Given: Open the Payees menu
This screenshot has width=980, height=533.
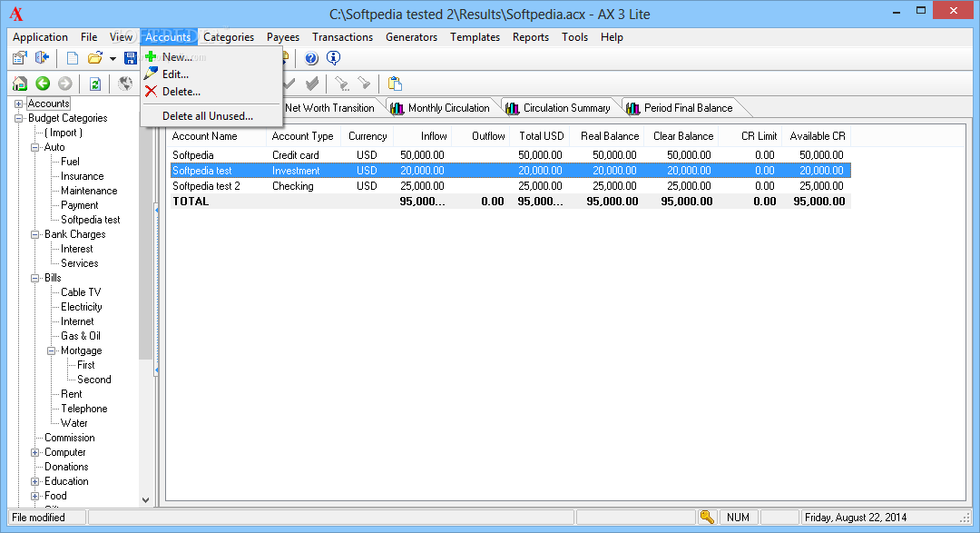Looking at the screenshot, I should pyautogui.click(x=283, y=37).
